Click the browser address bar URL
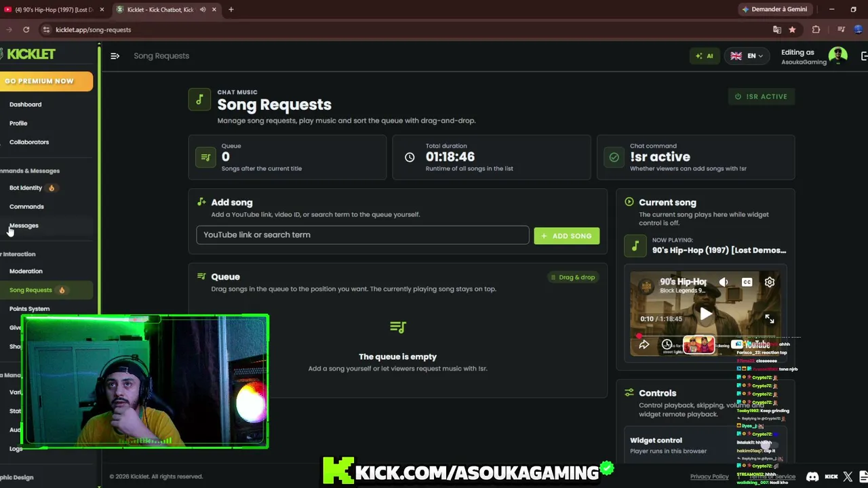 coord(94,30)
